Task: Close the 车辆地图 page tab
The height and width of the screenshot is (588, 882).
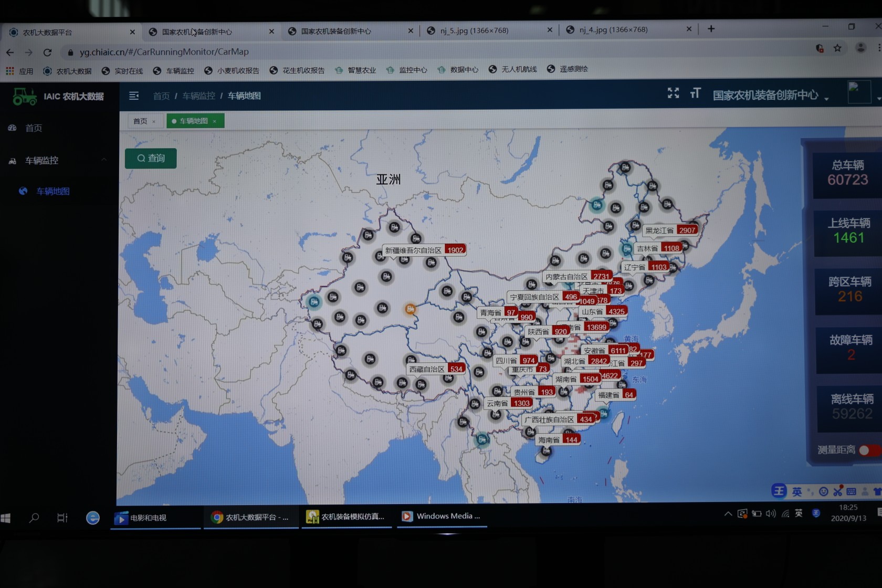Action: [x=215, y=121]
